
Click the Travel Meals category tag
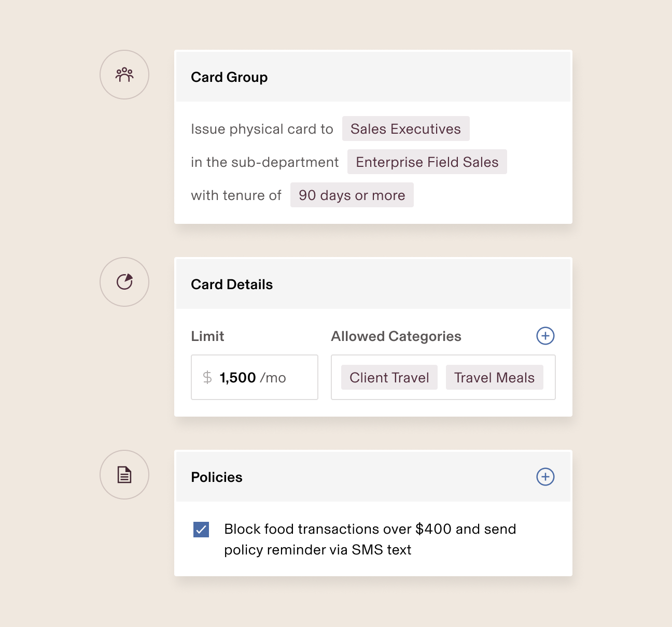point(494,377)
